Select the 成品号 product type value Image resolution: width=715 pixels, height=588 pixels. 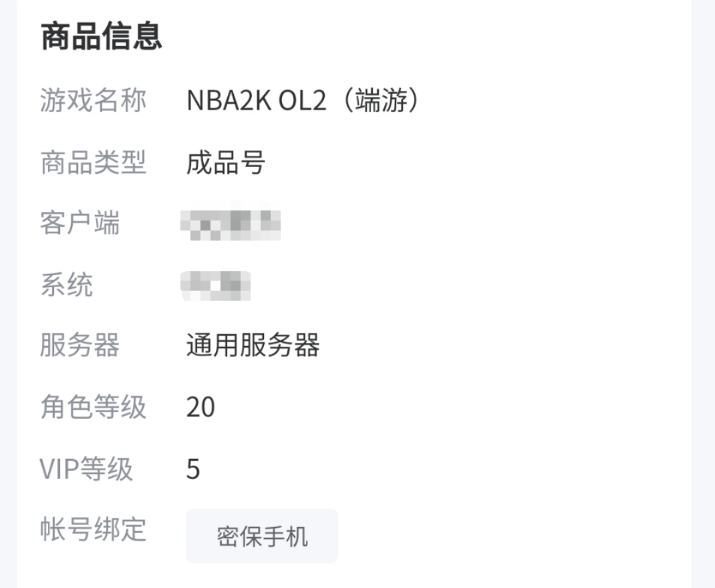pos(226,162)
